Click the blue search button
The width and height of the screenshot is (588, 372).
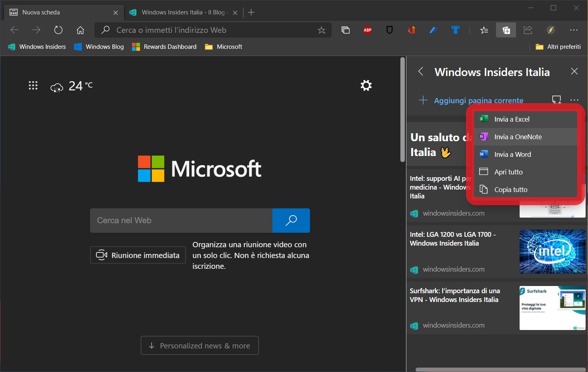(x=291, y=220)
